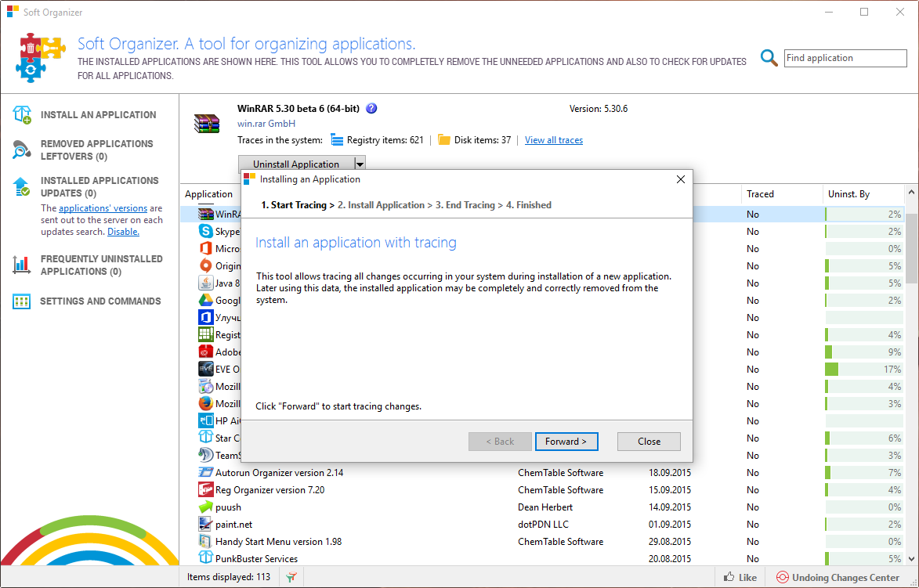919x588 pixels.
Task: Click the Origin icon in list
Action: (x=206, y=265)
